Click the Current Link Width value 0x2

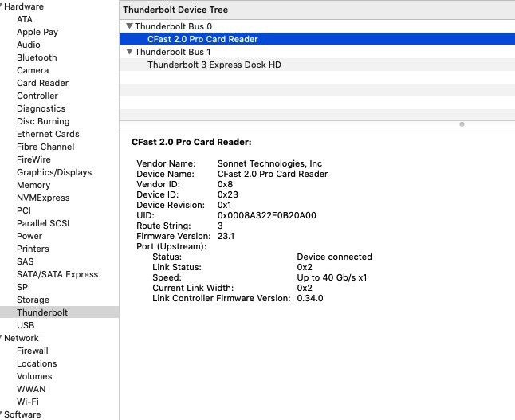pyautogui.click(x=305, y=288)
